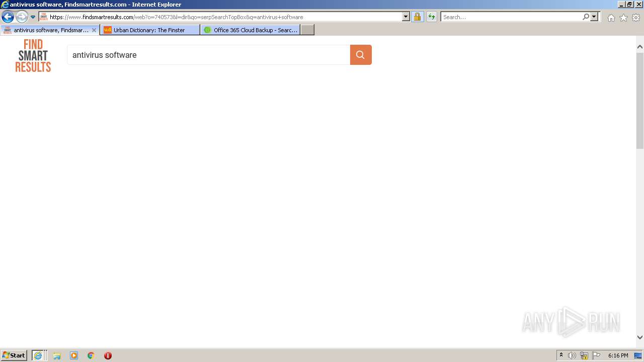
Task: Open Favorites star icon
Action: pyautogui.click(x=623, y=18)
